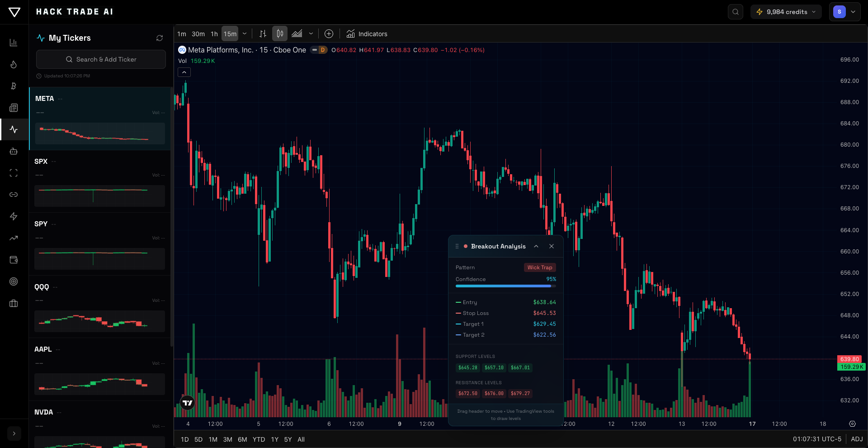
Task: Open the account avatar dropdown
Action: tap(844, 12)
